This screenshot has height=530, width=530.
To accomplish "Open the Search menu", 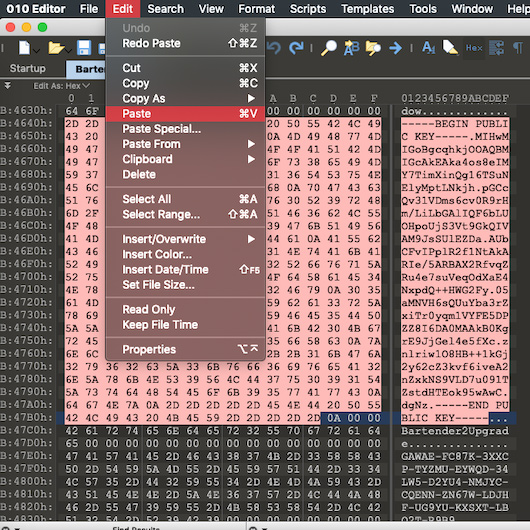I will click(166, 9).
